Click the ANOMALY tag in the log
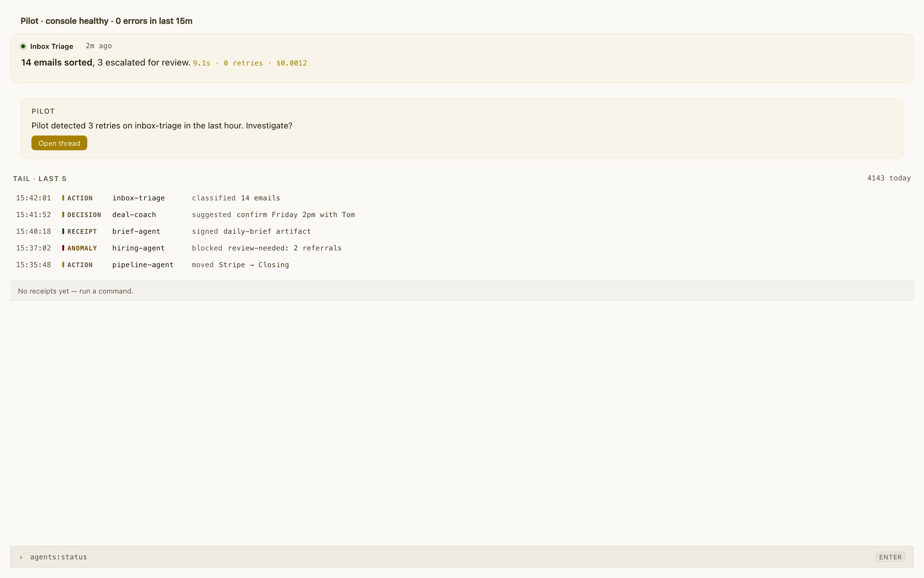The width and height of the screenshot is (924, 578). pyautogui.click(x=80, y=248)
